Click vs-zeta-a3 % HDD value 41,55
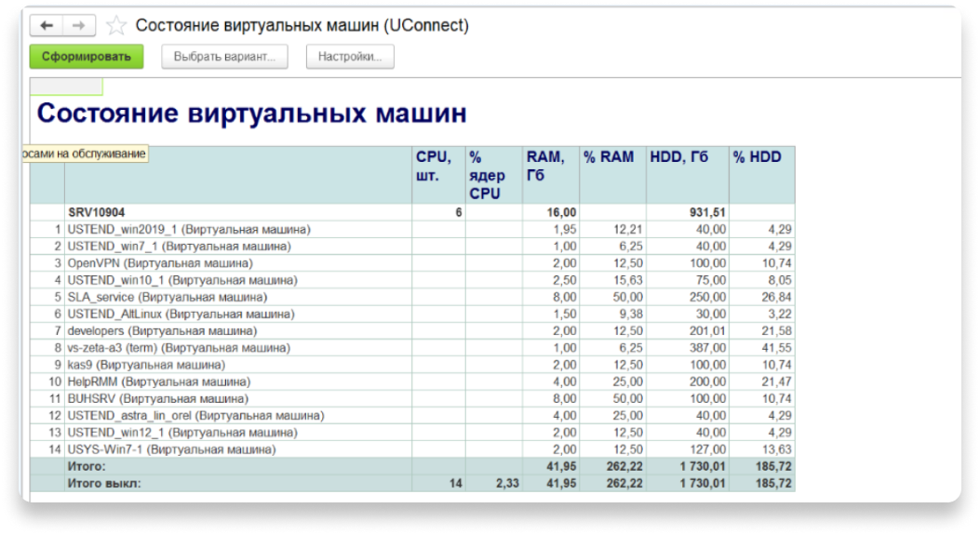 [x=776, y=347]
